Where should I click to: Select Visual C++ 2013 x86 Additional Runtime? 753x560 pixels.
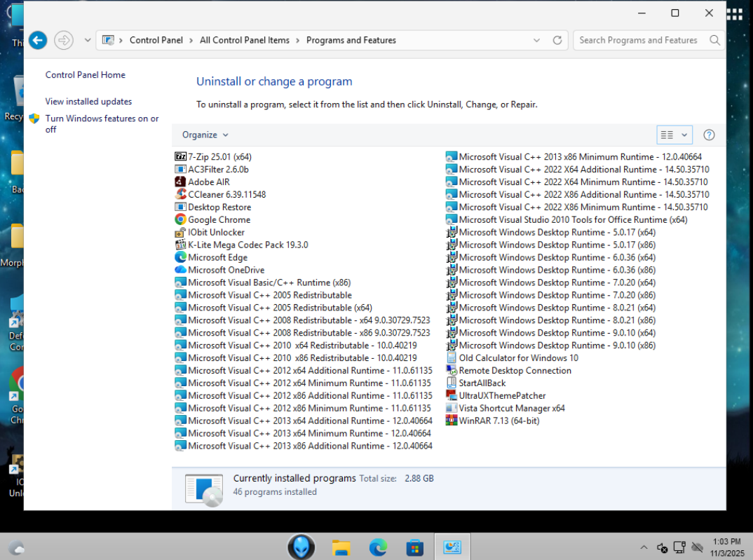tap(304, 446)
